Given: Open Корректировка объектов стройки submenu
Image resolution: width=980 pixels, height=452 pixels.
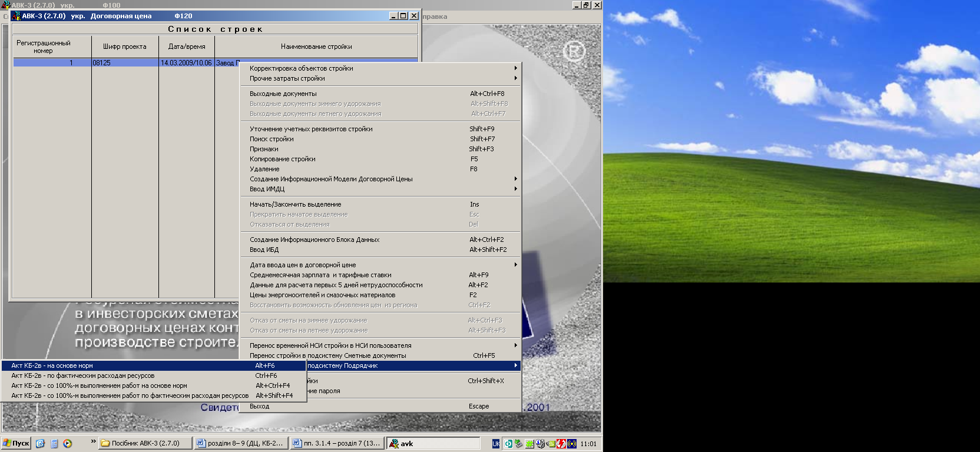Looking at the screenshot, I should click(x=380, y=68).
